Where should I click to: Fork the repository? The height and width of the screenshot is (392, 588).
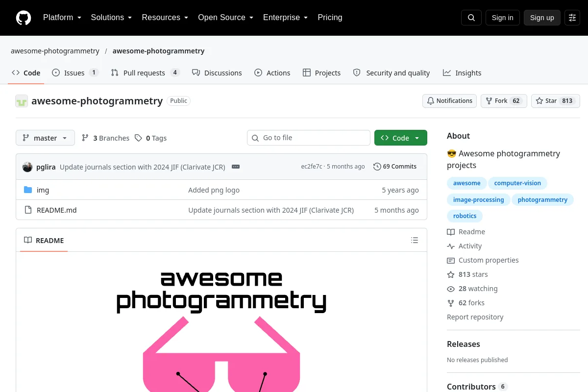click(504, 100)
